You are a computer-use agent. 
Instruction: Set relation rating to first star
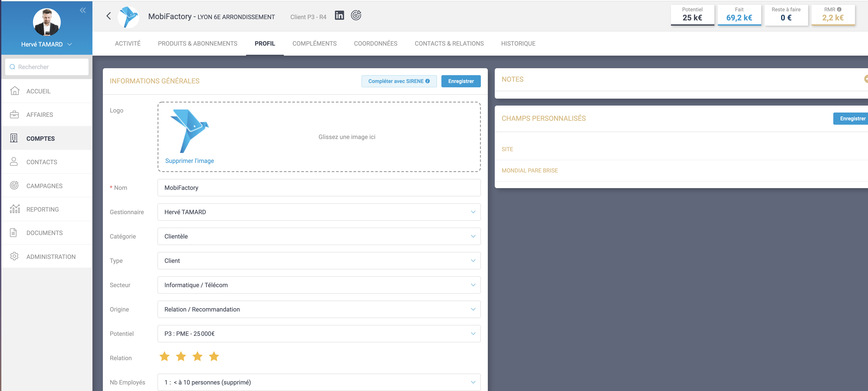(164, 356)
